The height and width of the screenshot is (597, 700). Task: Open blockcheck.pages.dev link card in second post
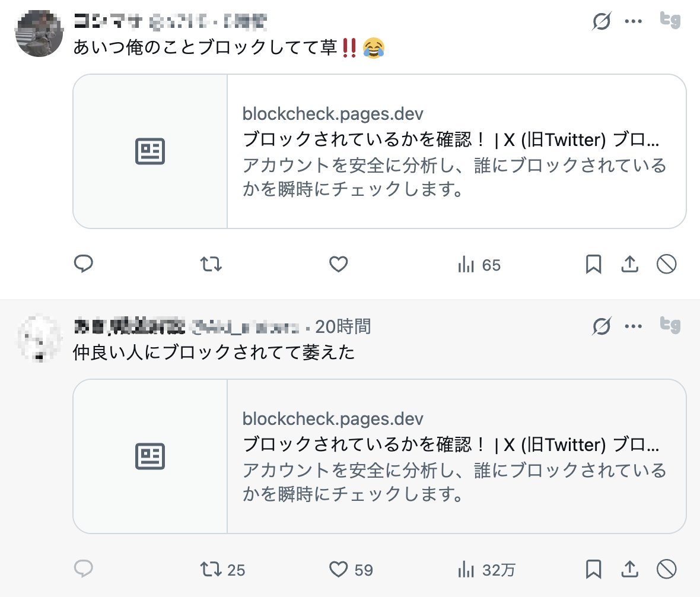pyautogui.click(x=380, y=456)
